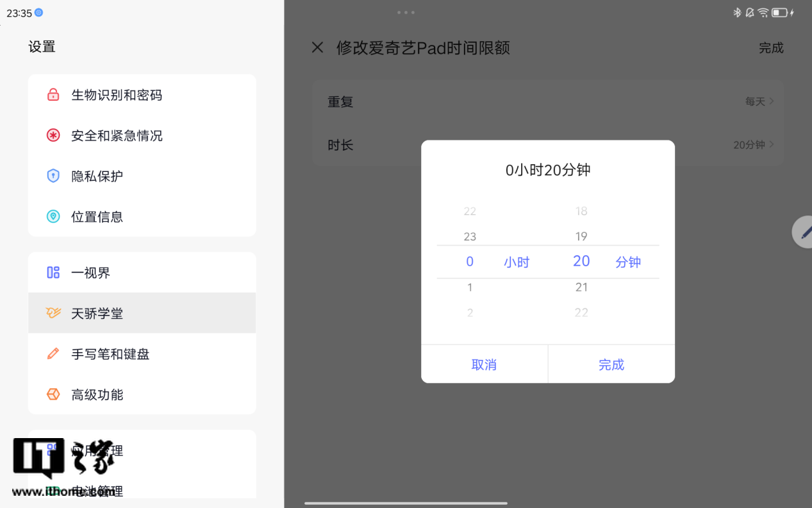Open 安全和紧急情况 settings menu item

pyautogui.click(x=117, y=135)
